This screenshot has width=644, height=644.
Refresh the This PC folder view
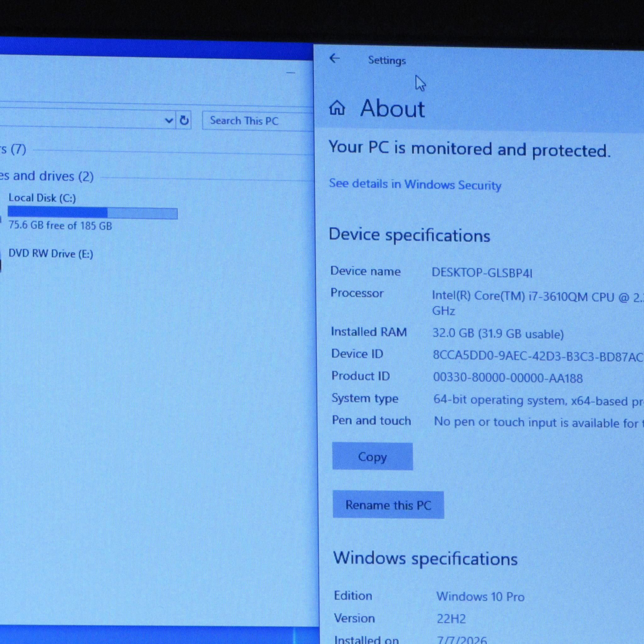coord(184,120)
